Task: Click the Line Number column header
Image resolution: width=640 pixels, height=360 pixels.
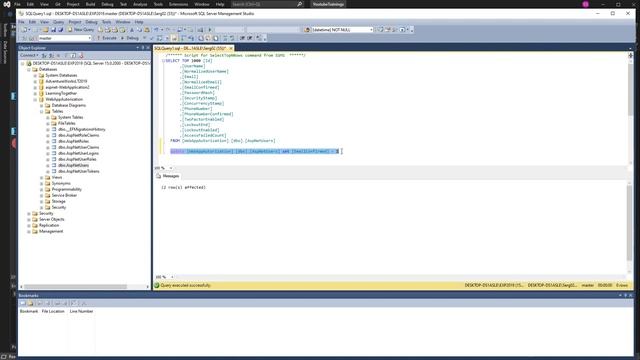Action: (x=81, y=311)
